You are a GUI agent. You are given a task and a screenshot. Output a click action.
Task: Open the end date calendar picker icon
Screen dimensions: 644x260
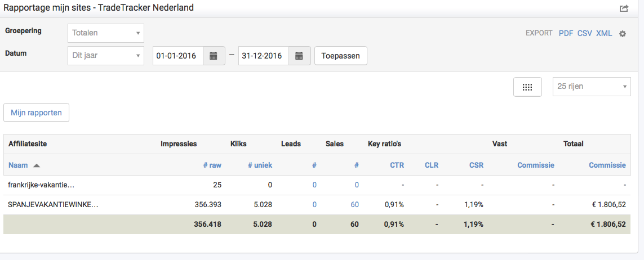tap(299, 56)
